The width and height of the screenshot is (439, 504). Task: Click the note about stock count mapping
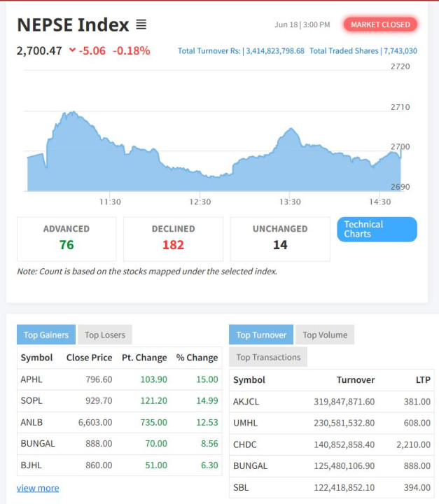[147, 272]
